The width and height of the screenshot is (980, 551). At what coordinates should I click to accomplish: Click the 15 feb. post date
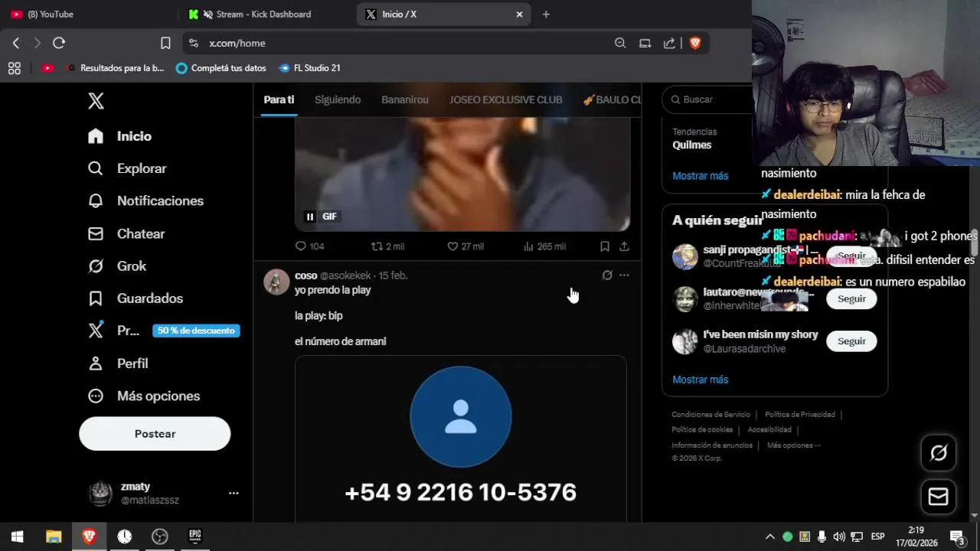393,275
